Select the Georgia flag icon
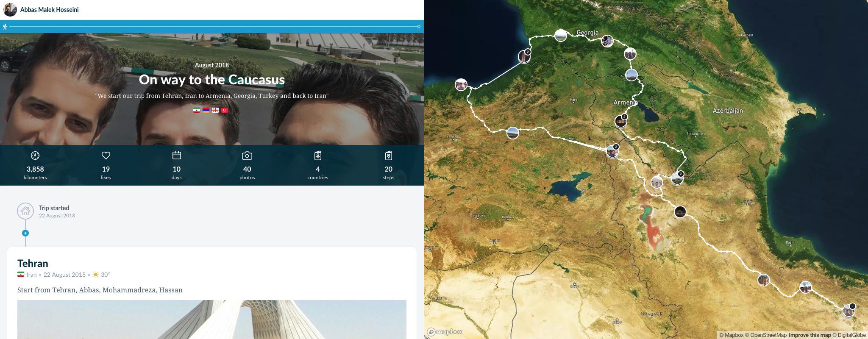Viewport: 868px width, 339px height. click(215, 110)
